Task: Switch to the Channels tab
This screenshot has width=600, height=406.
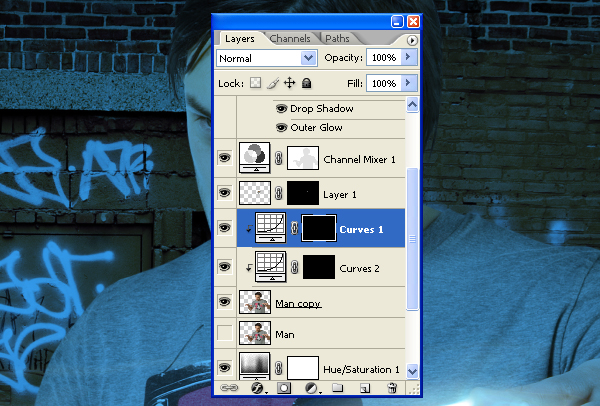Action: click(290, 39)
